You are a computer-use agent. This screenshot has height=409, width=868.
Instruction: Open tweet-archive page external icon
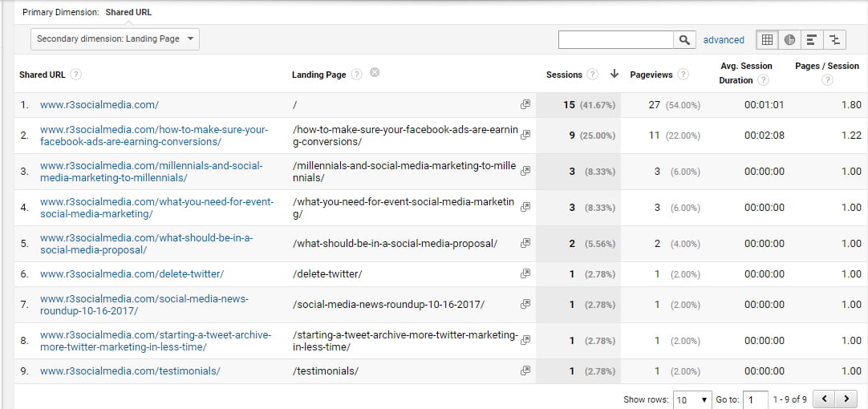[x=525, y=340]
